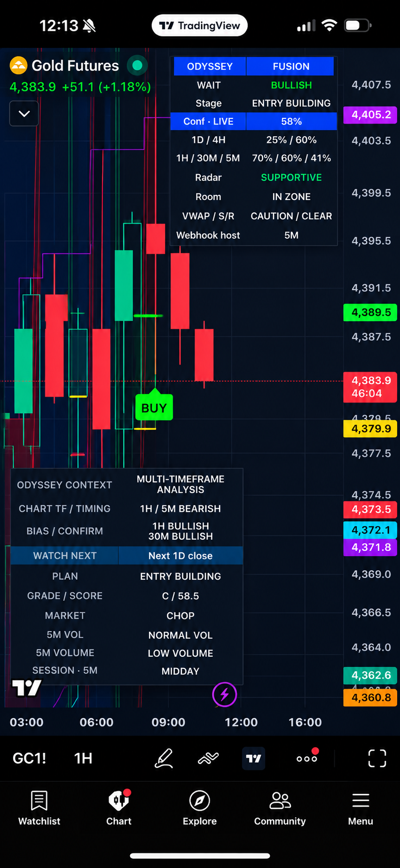Select the purple 4,371.8 price label
The image size is (400, 868).
370,547
